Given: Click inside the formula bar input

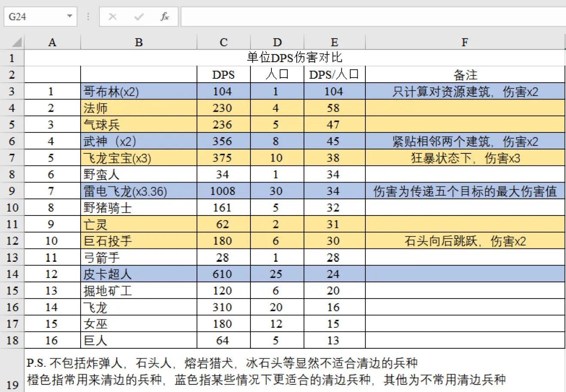Looking at the screenshot, I should click(x=373, y=17).
